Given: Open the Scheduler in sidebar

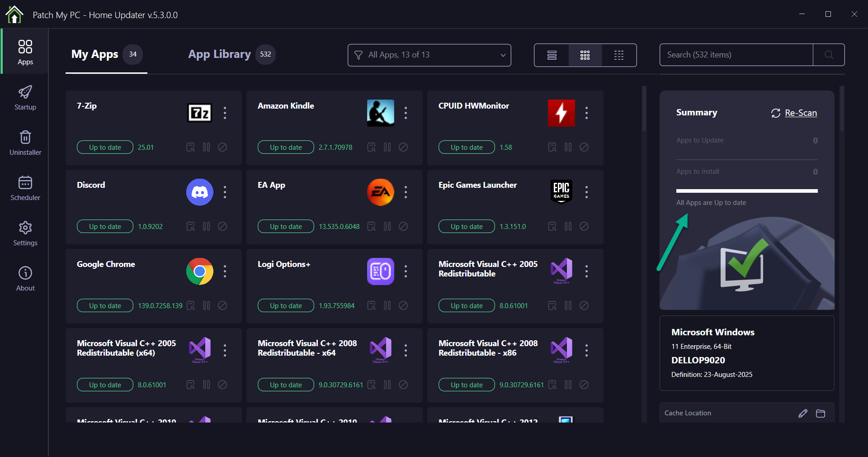Looking at the screenshot, I should coord(25,188).
